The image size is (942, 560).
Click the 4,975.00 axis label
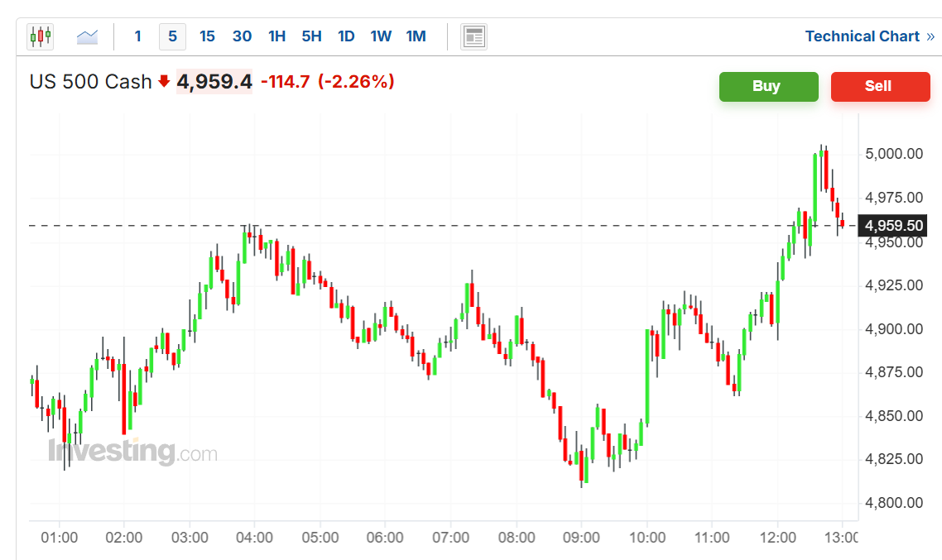tap(893, 198)
